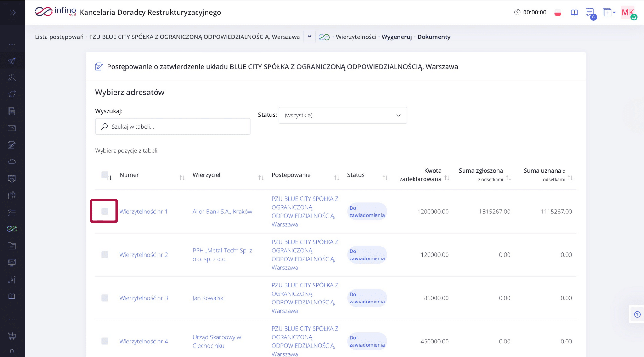Check the Wierzytelność nr 1 checkbox
644x357 pixels.
[x=105, y=211]
